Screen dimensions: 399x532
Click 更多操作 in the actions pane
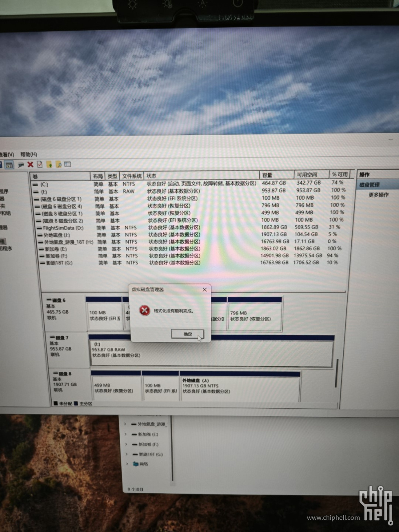pyautogui.click(x=378, y=195)
